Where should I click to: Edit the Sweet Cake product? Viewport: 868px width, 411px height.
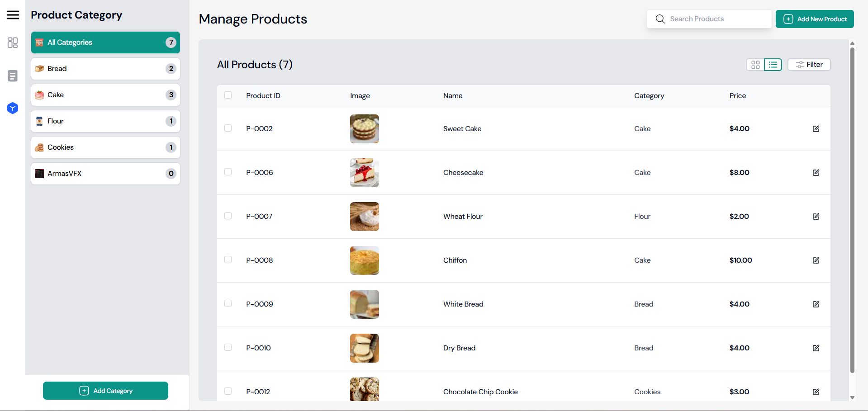click(816, 129)
